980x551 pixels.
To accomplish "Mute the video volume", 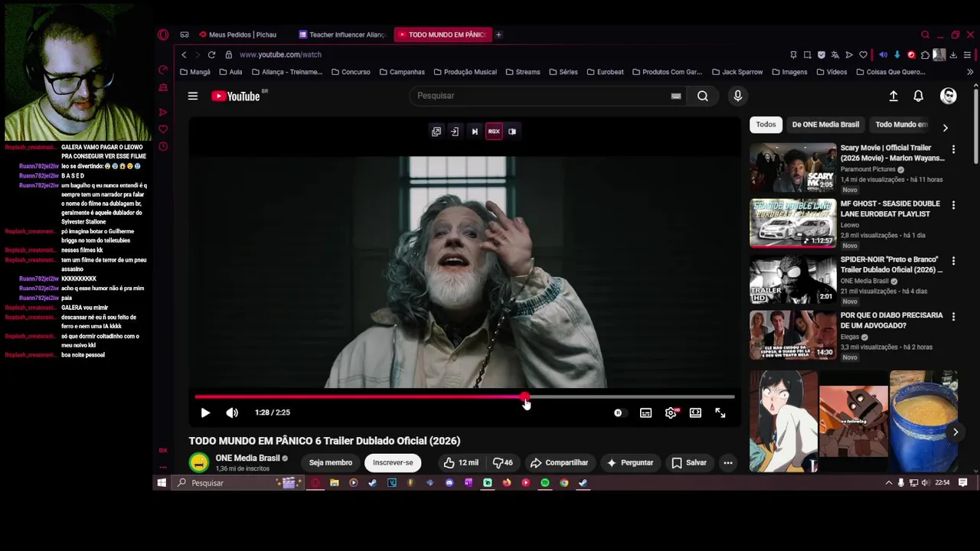I will coord(232,412).
